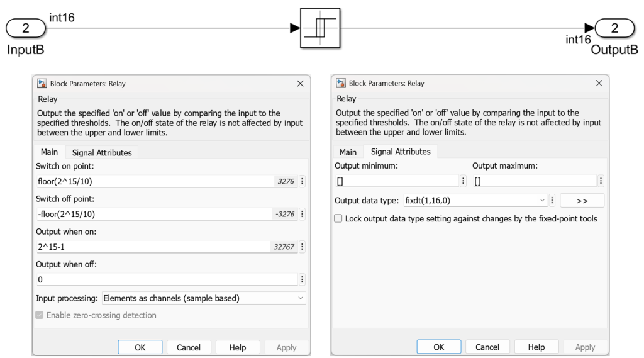Open more options beside Switch off point field

tap(302, 214)
